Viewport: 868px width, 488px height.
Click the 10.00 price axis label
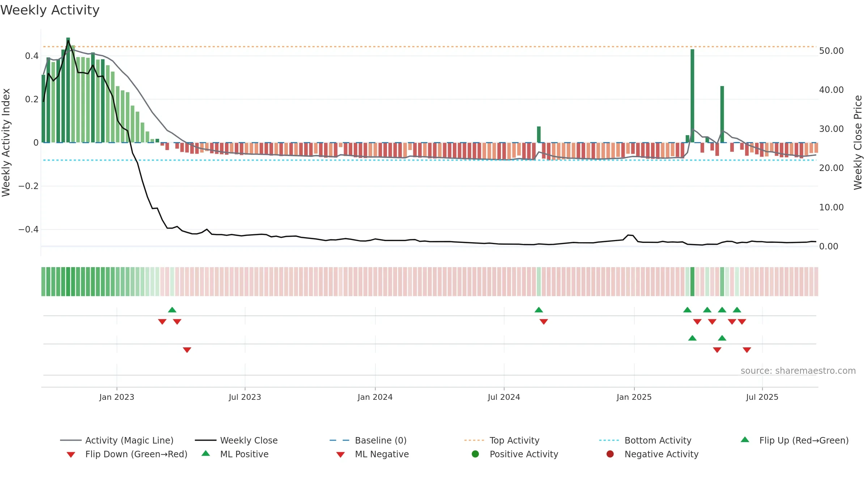(x=831, y=207)
